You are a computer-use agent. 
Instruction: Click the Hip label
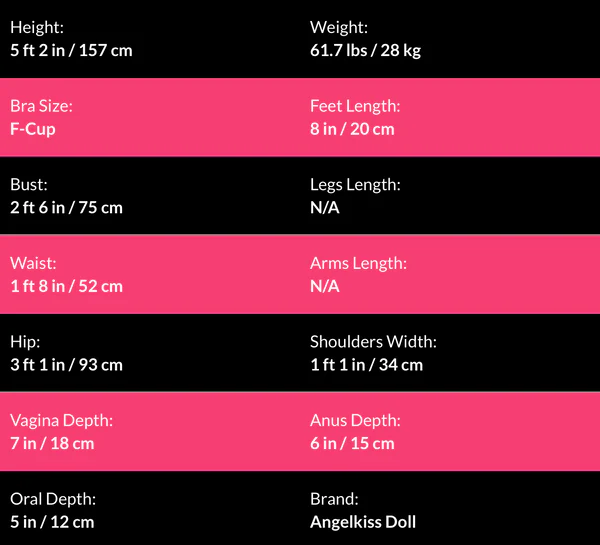click(24, 342)
